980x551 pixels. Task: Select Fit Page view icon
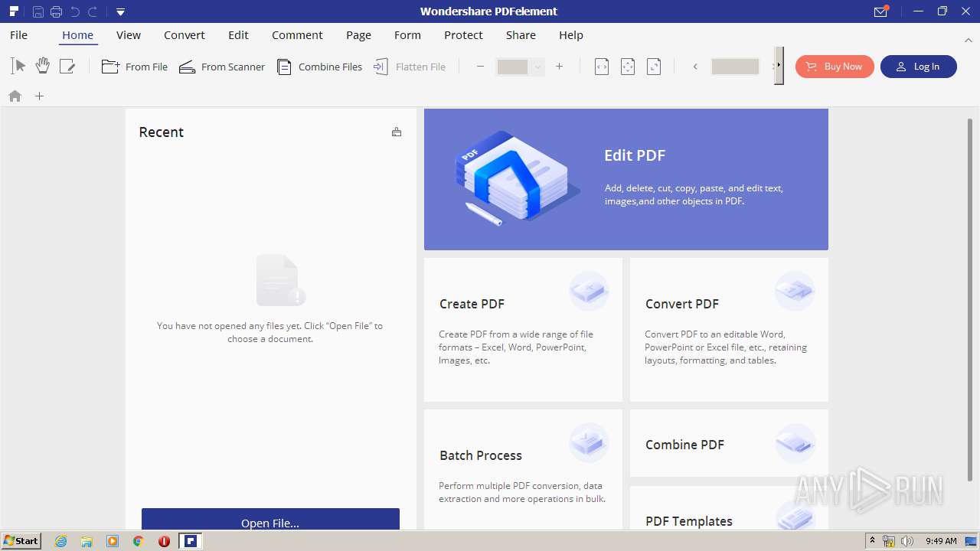(628, 67)
